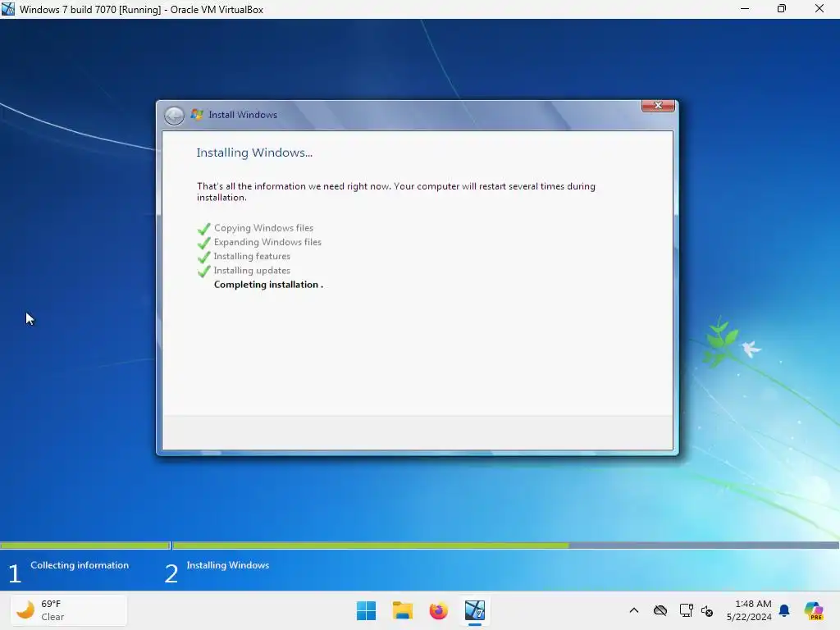Open the notifications bell
This screenshot has height=630, width=840.
tap(784, 610)
